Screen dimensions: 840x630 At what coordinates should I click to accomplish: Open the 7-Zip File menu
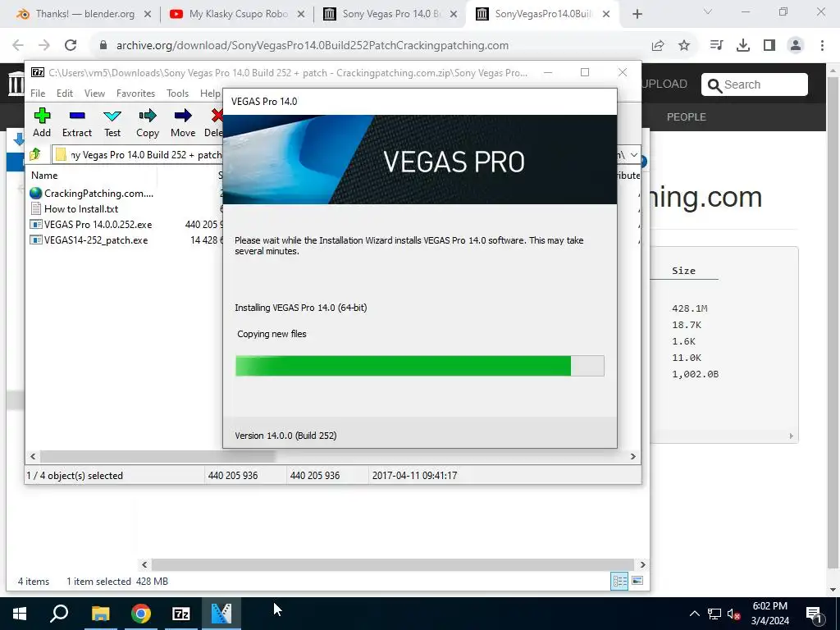coord(38,94)
